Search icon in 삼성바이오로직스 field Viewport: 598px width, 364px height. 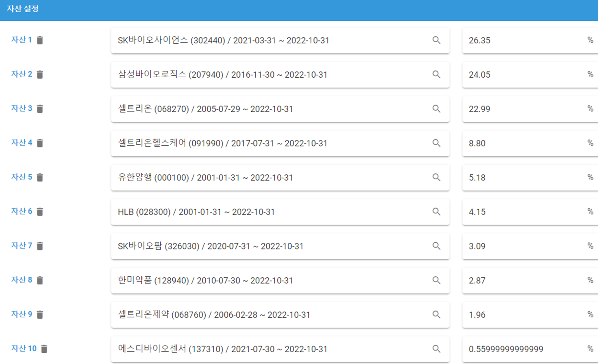(x=436, y=74)
